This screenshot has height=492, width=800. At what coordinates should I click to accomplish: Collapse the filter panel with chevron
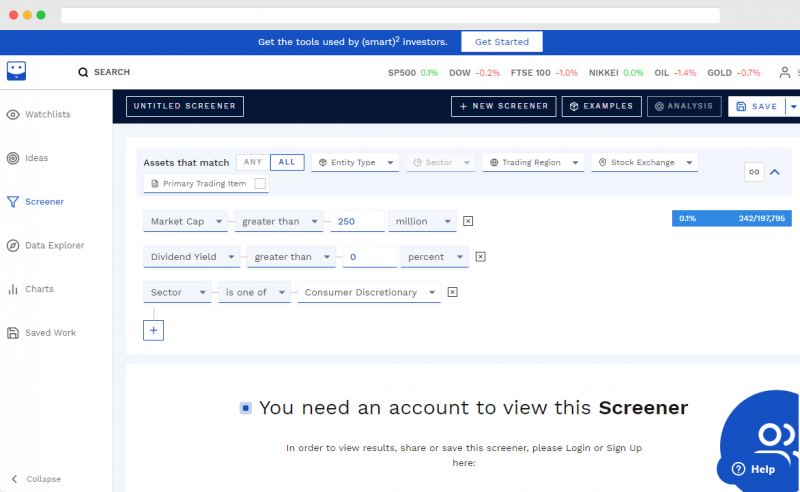coord(774,172)
